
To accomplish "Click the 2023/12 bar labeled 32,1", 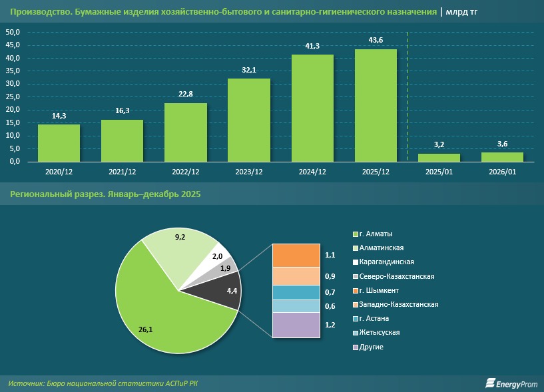I will (x=249, y=120).
